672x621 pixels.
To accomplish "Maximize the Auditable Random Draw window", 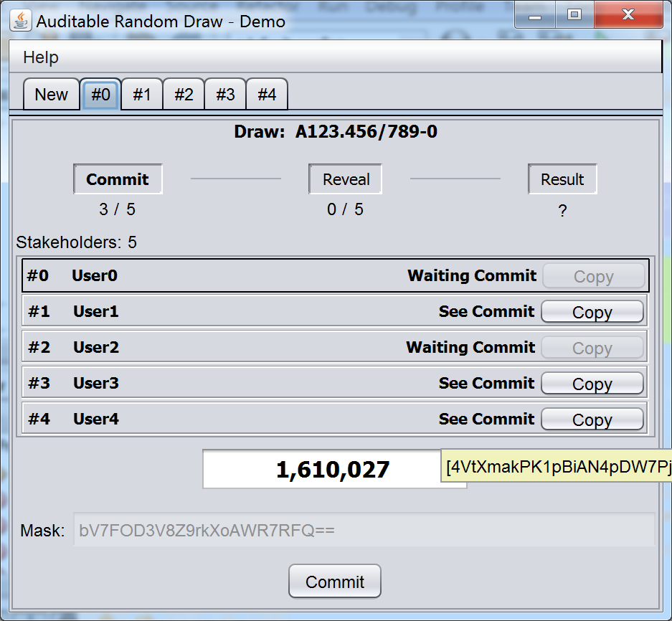I will 574,16.
